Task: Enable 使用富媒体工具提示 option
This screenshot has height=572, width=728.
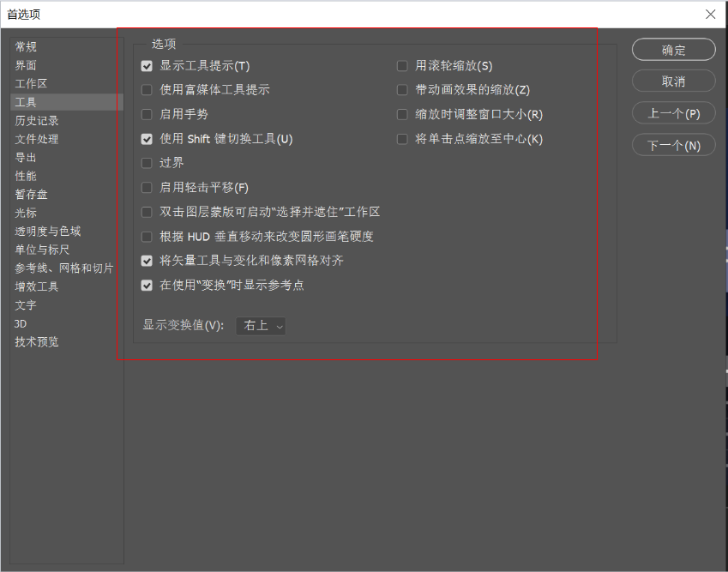Action: point(147,90)
